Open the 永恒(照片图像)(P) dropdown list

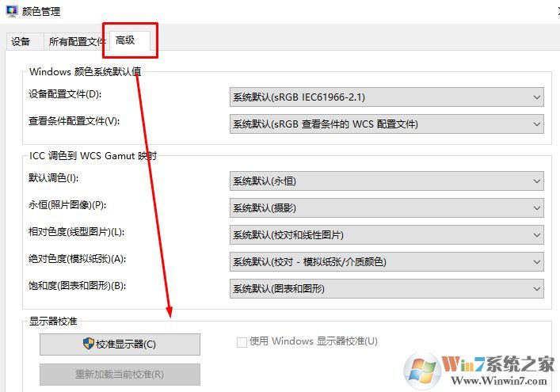[x=386, y=208]
